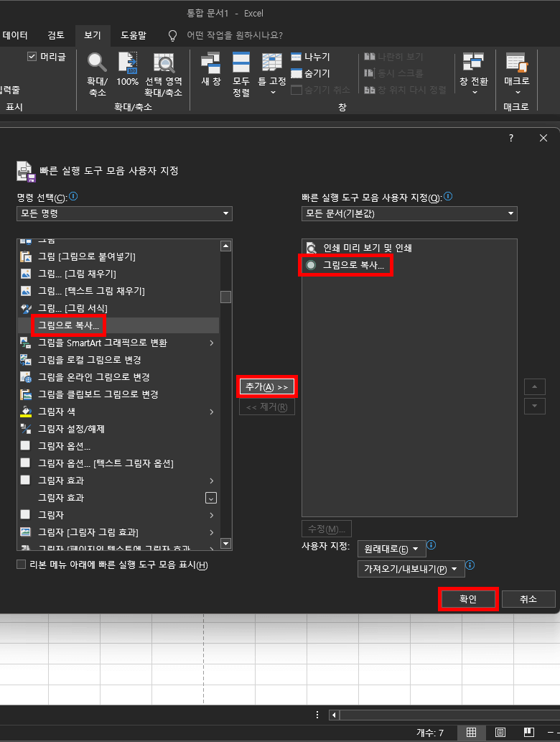Click the move down arrow button
The width and height of the screenshot is (560, 742).
534,406
